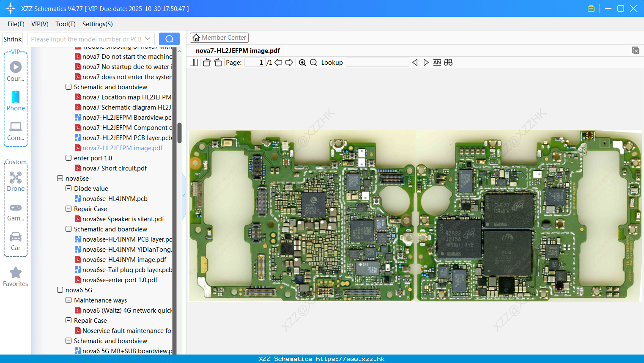Open nova7 Short circuit.pdf
644x363 pixels.
(111, 168)
